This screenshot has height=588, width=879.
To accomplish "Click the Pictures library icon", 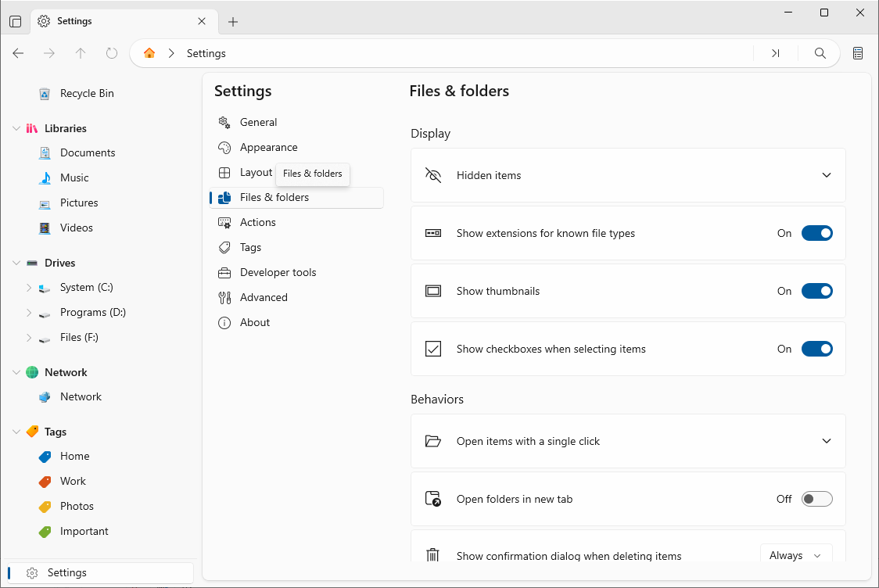I will pos(45,203).
